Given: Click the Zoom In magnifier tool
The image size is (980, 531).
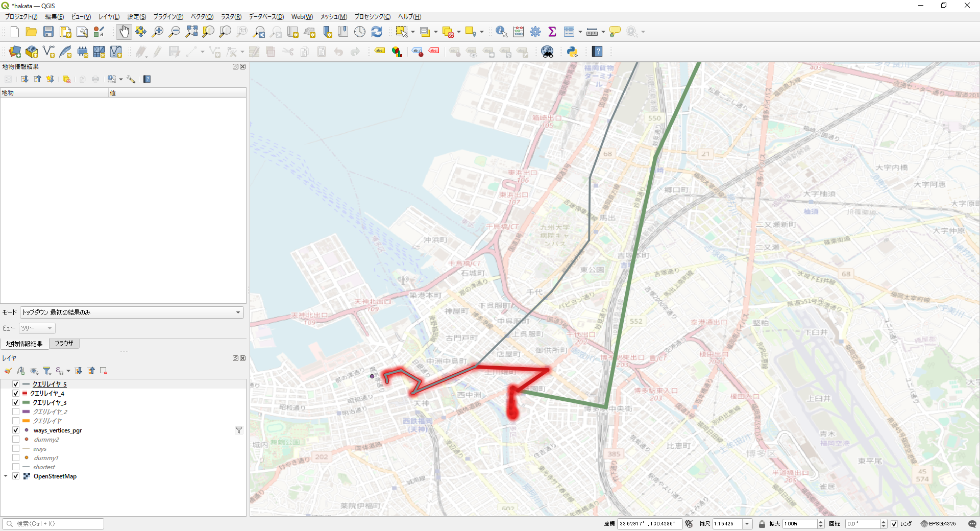Looking at the screenshot, I should (x=158, y=32).
